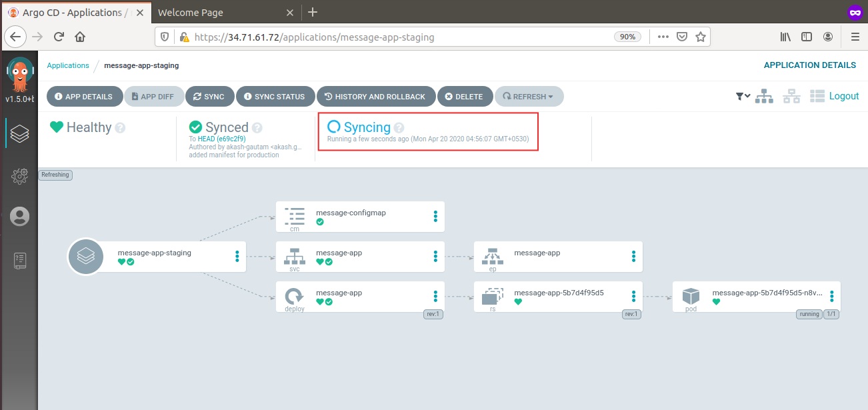Screen dimensions: 868x410
Task: Switch to tree view layout icon
Action: pos(765,96)
